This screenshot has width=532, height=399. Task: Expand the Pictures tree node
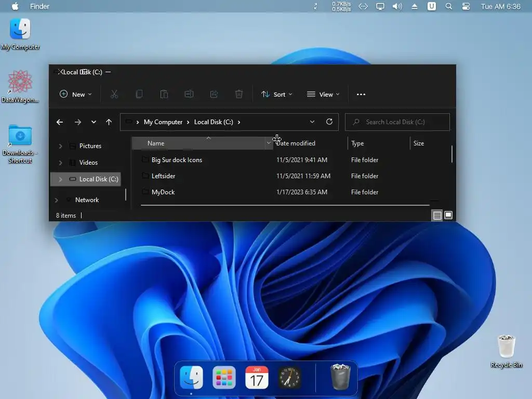point(60,146)
